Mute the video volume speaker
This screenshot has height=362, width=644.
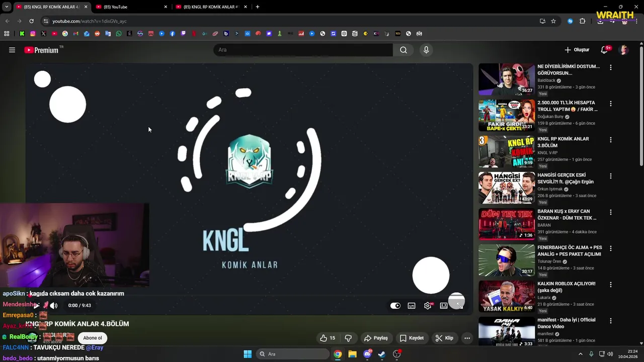pos(53,305)
